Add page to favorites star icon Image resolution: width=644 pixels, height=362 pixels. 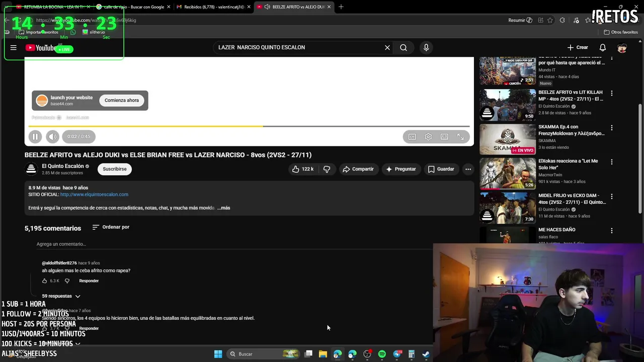550,20
